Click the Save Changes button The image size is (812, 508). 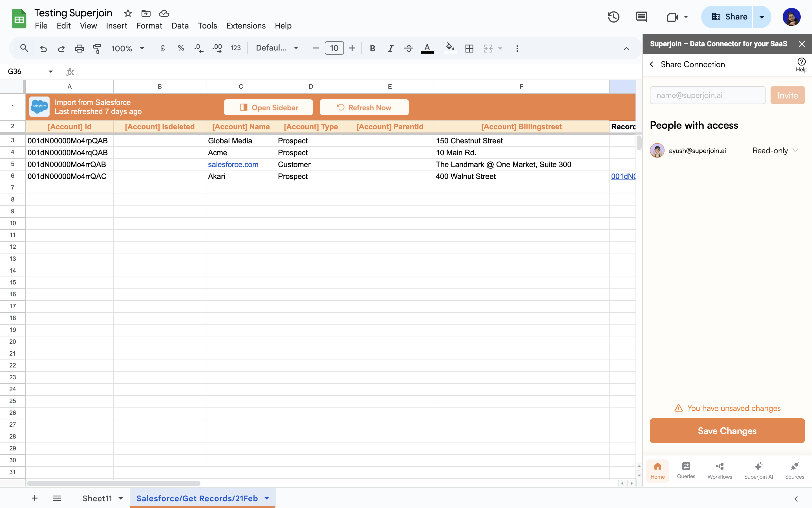[x=727, y=431]
